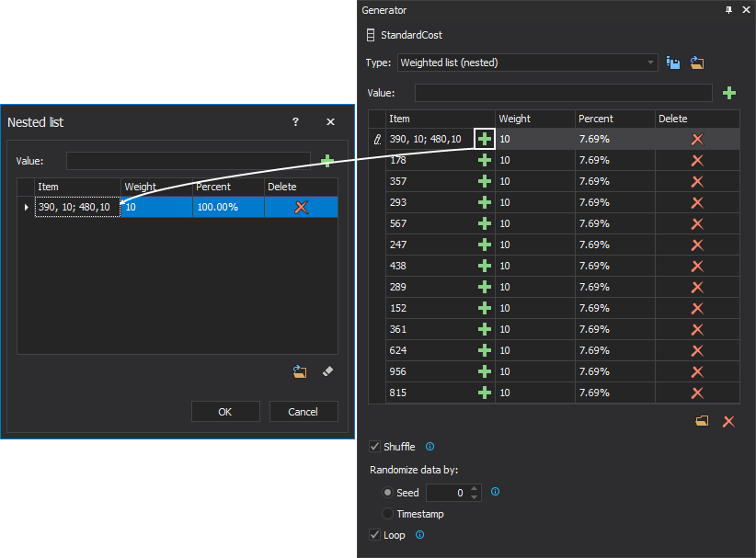This screenshot has height=558, width=756.
Task: Open list file with folder icon below table
Action: pyautogui.click(x=702, y=421)
